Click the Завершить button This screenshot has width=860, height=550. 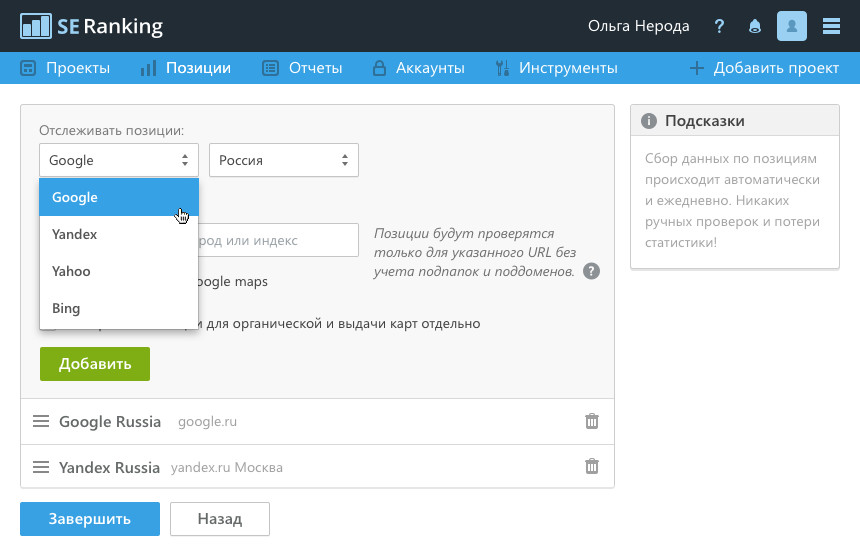(90, 519)
